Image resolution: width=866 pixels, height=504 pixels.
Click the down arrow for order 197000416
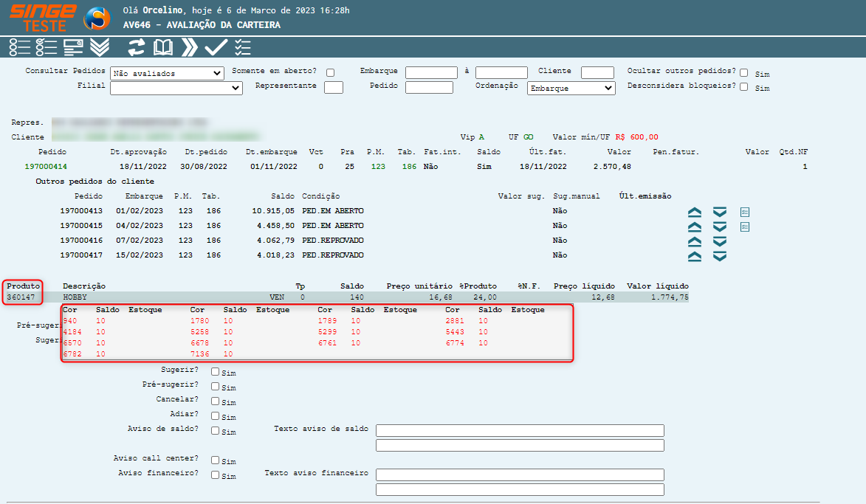click(720, 241)
